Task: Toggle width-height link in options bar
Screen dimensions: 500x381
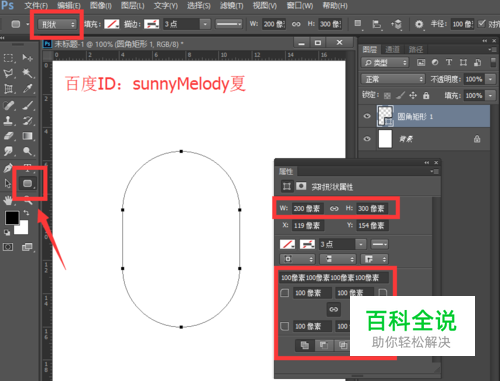Action: click(296, 24)
